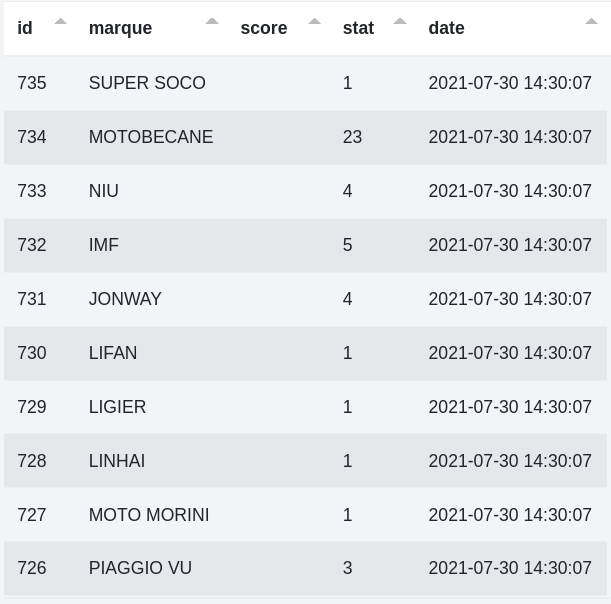611x604 pixels.
Task: Select the JONWAY row name
Action: click(x=125, y=299)
